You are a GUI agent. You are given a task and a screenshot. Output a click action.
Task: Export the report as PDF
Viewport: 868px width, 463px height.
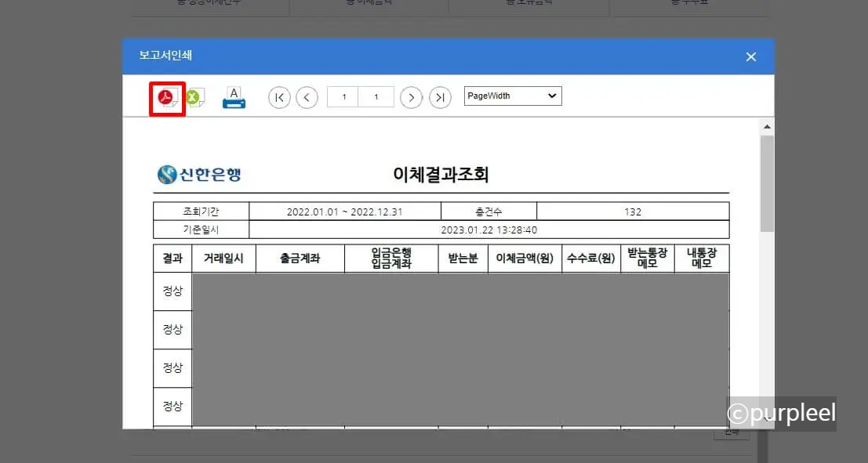(166, 96)
